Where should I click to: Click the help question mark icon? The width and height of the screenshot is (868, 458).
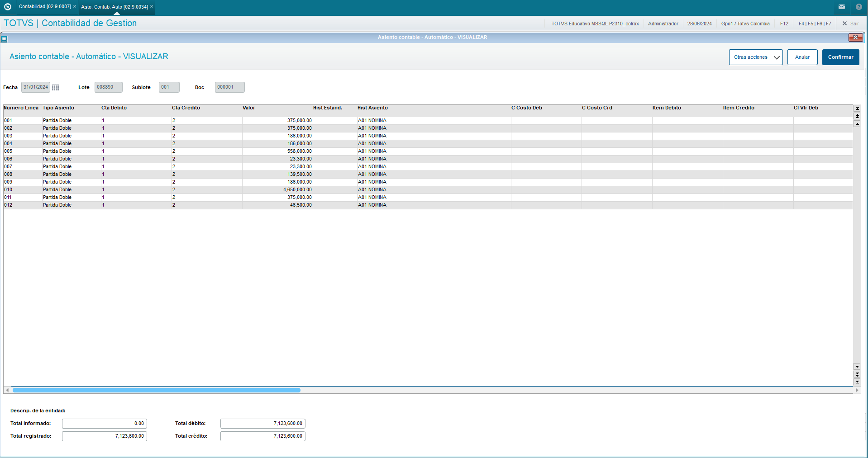point(858,7)
